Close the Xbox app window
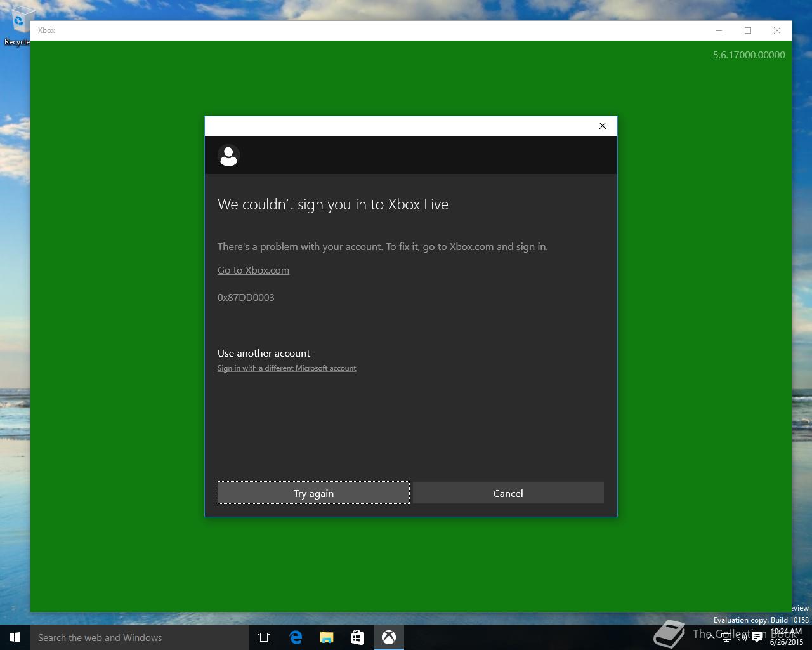 pyautogui.click(x=777, y=30)
